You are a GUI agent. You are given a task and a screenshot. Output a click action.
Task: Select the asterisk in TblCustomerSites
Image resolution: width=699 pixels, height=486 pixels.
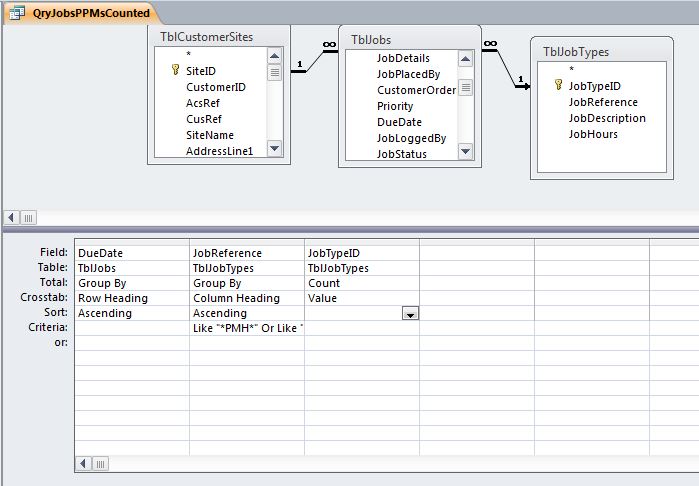[189, 54]
